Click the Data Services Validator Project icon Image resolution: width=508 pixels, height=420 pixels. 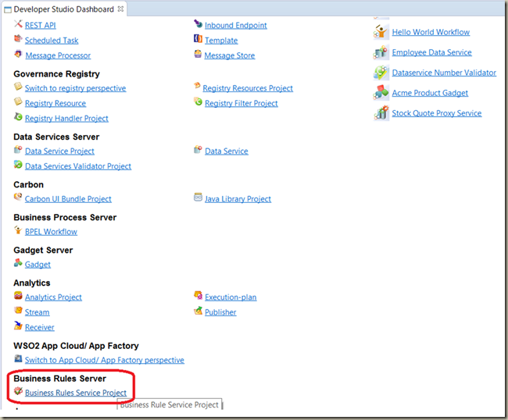[18, 165]
